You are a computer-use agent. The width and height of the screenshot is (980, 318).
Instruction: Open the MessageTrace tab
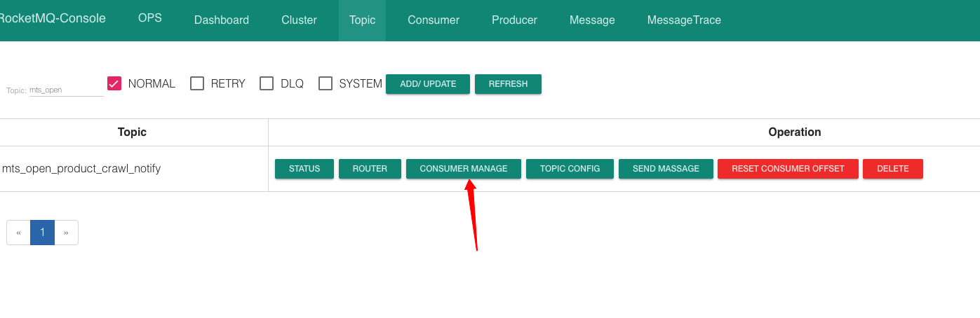(683, 20)
